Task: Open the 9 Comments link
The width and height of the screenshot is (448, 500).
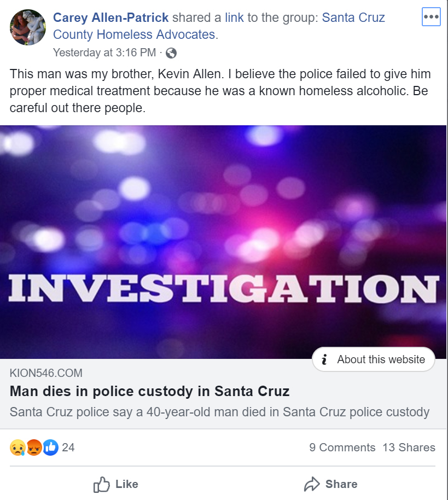Action: click(x=342, y=447)
